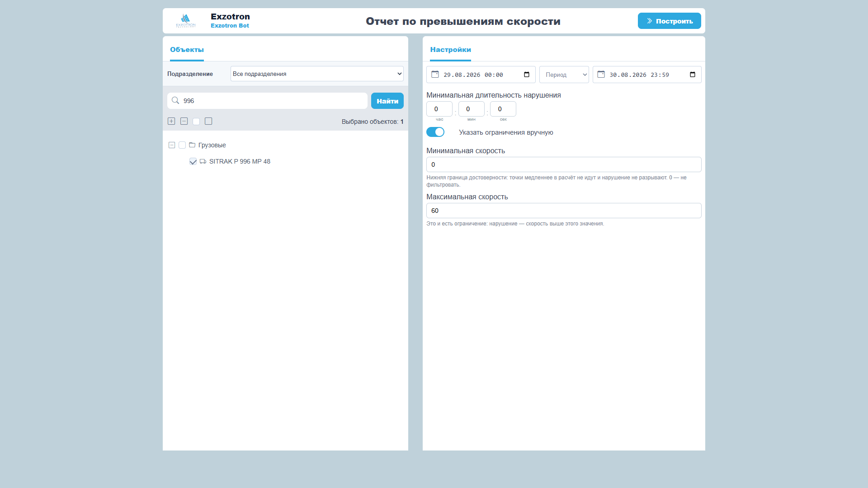Select the SITRAK P 996 MP 48 row label
868x488 pixels.
[x=240, y=161]
